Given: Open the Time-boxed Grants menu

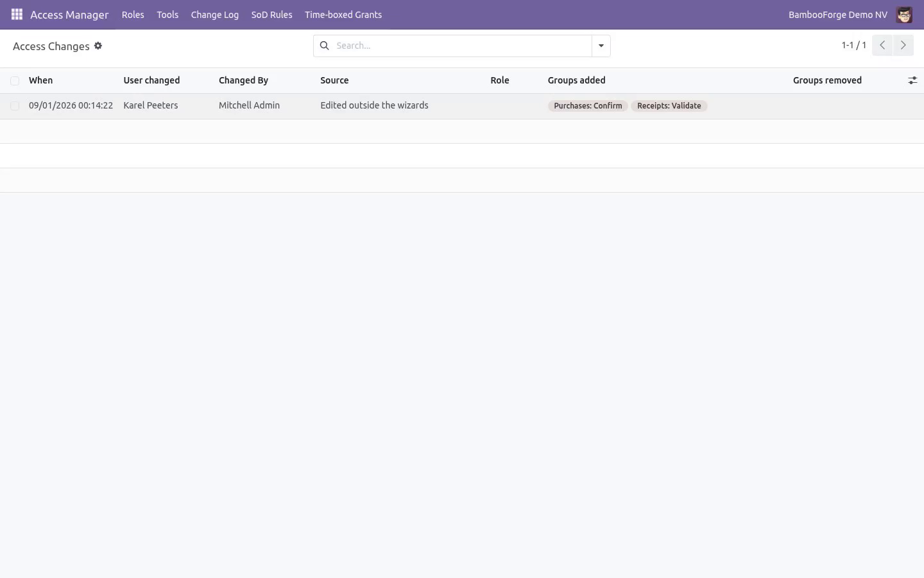Looking at the screenshot, I should tap(343, 15).
